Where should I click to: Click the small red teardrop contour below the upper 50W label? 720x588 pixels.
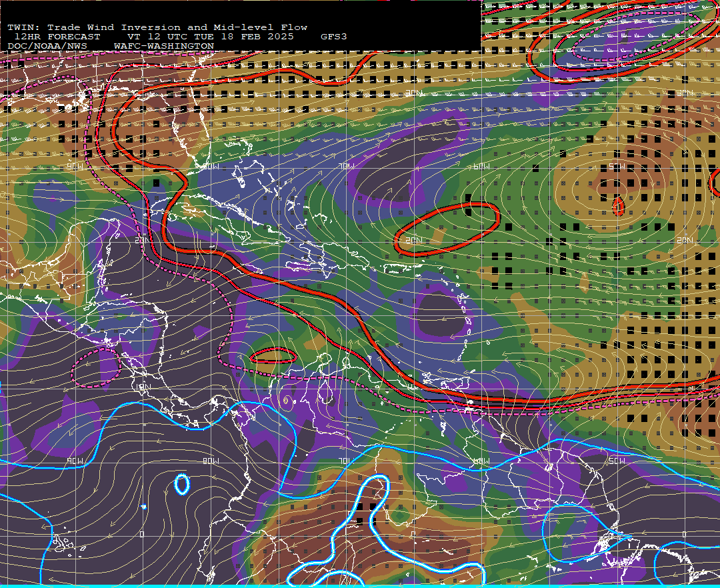pyautogui.click(x=618, y=206)
